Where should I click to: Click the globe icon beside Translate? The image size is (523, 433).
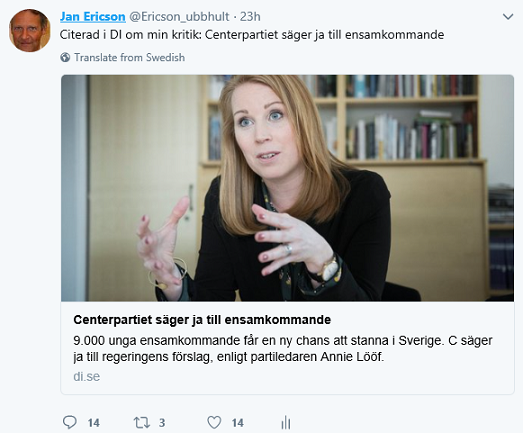click(65, 57)
